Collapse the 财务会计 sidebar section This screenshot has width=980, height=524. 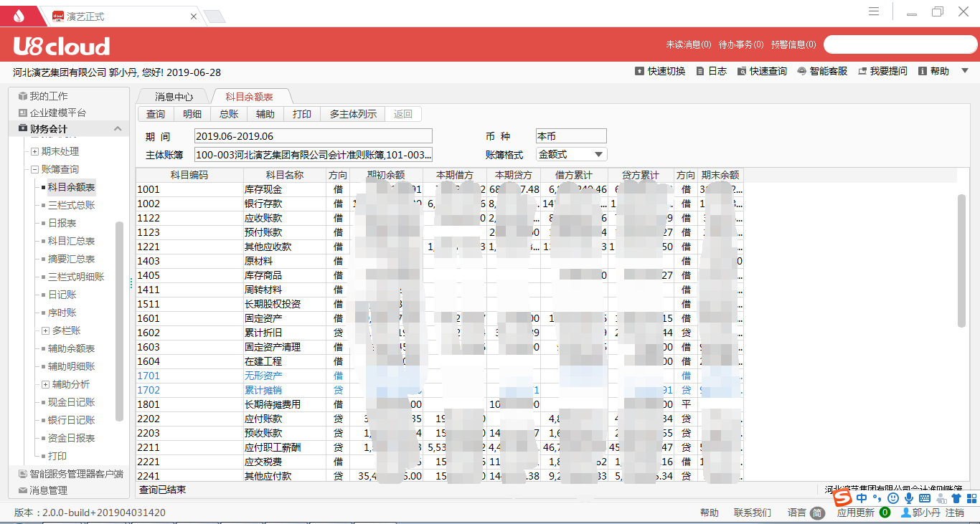[118, 129]
